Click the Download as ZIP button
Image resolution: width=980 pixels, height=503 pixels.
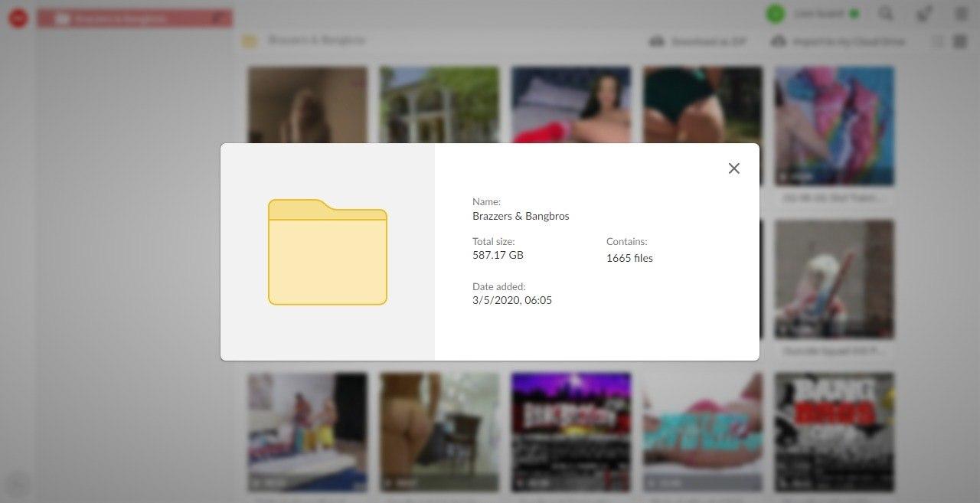pyautogui.click(x=697, y=41)
